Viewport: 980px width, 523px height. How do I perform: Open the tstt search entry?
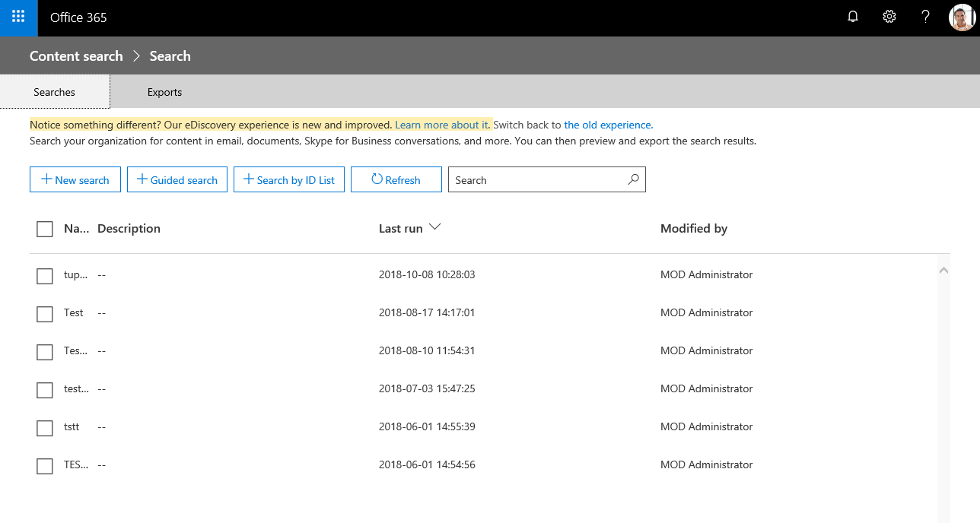[72, 426]
